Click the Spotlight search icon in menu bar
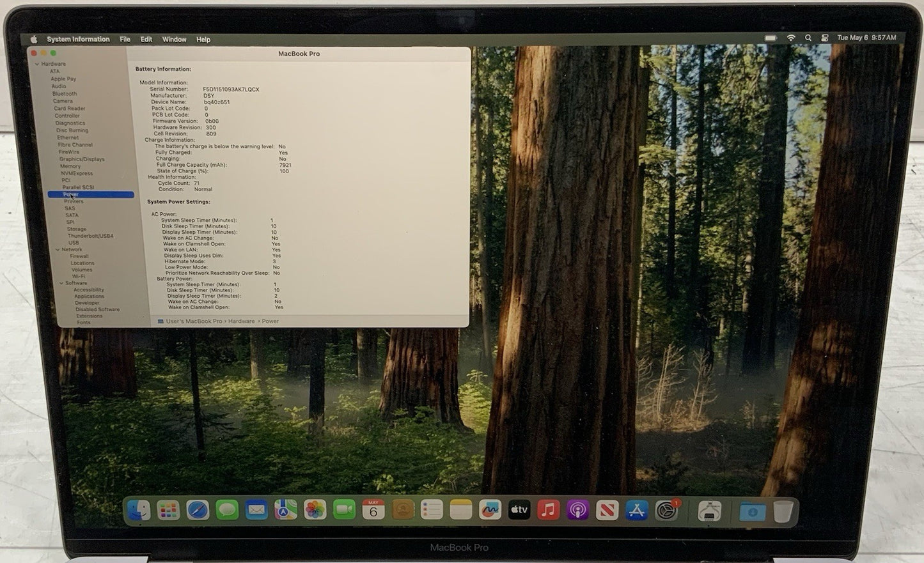The image size is (924, 563). pyautogui.click(x=808, y=38)
